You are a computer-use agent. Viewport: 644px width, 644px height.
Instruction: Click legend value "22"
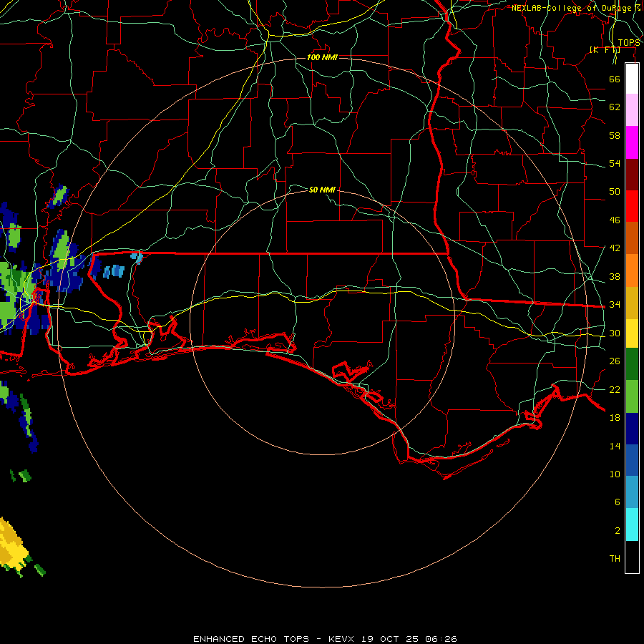point(615,389)
